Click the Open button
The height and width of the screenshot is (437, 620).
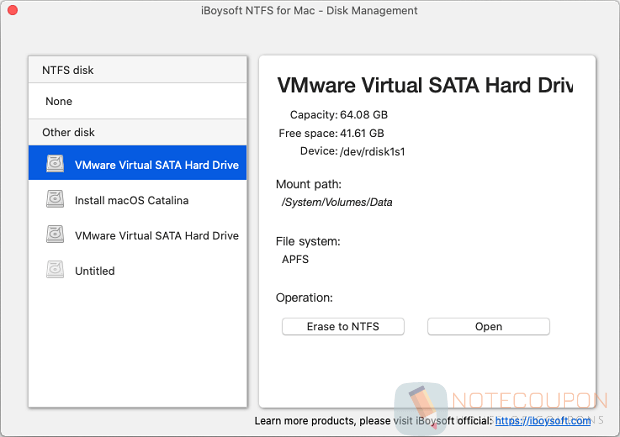(488, 327)
